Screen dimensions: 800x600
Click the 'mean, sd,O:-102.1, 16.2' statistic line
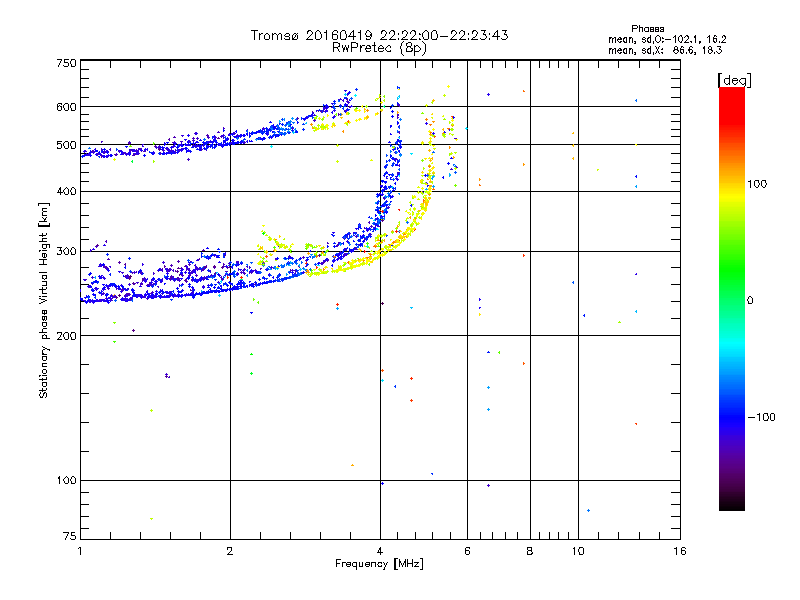[667, 39]
